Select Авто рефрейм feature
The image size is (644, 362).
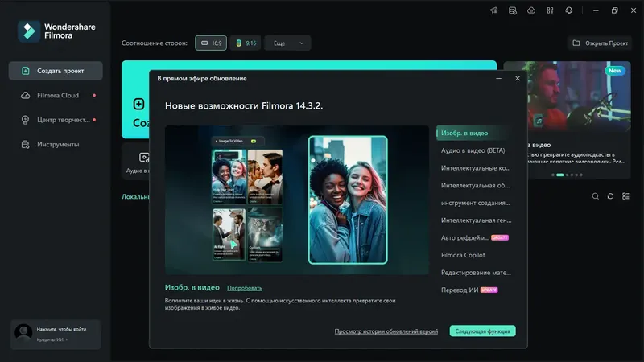pos(476,237)
